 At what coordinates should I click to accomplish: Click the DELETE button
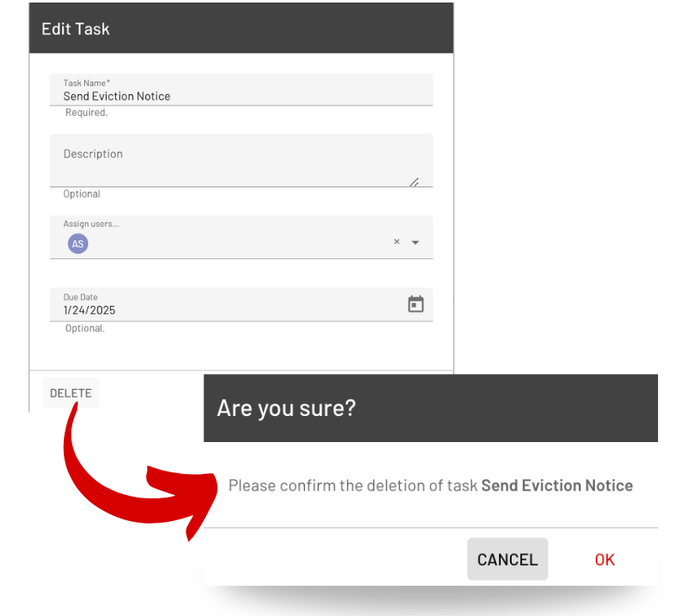coord(71,393)
